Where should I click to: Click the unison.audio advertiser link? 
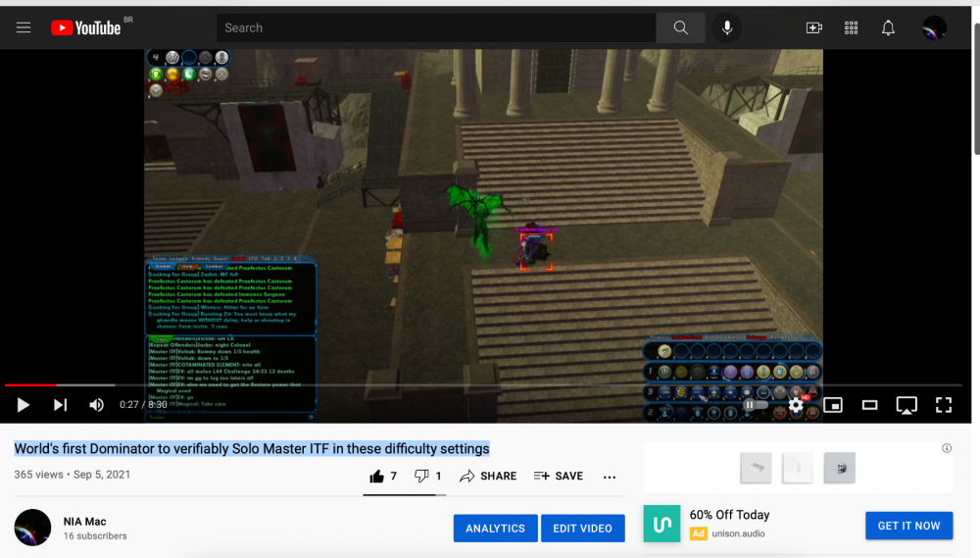coord(738,533)
